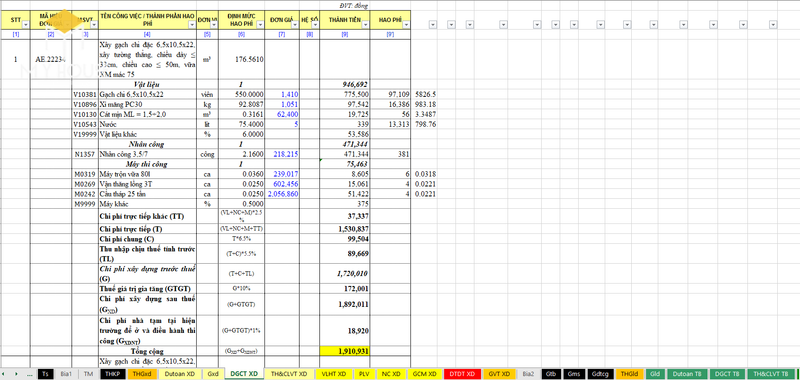Click the 'Gạch chỉ 6,5x10,5x22' material cell

tap(147, 94)
